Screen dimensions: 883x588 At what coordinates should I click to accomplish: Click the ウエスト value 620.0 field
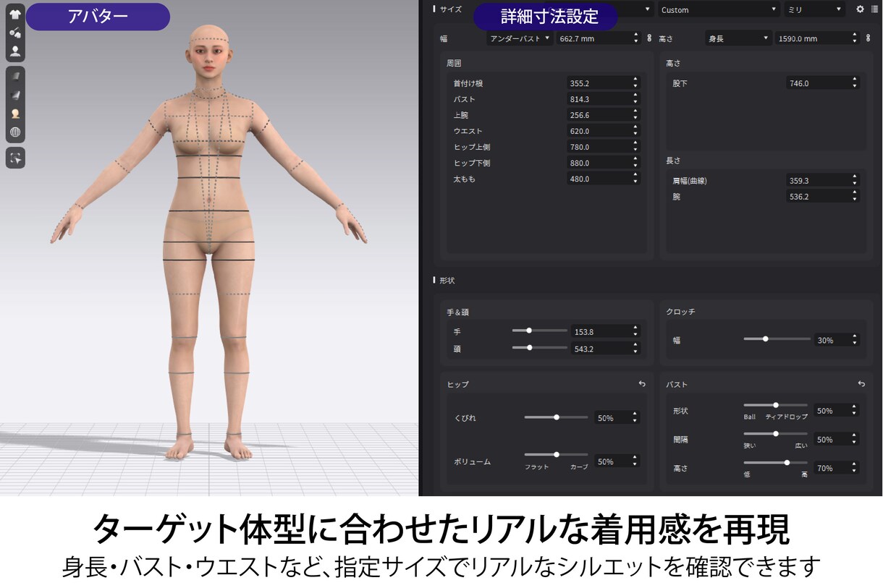[x=603, y=131]
